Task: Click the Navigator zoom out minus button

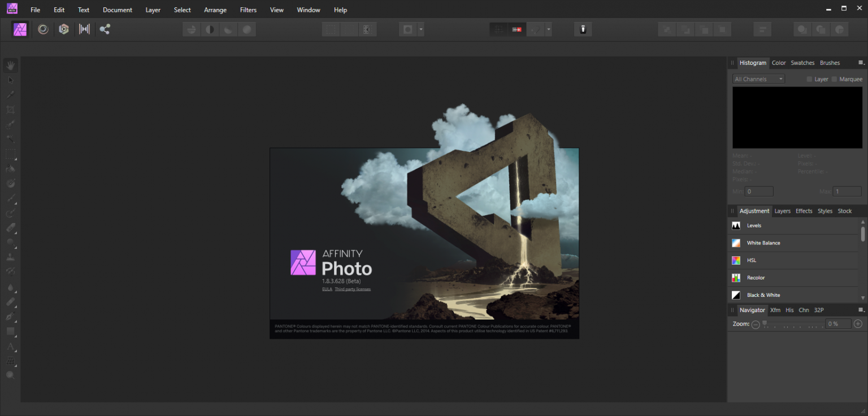Action: coord(756,324)
